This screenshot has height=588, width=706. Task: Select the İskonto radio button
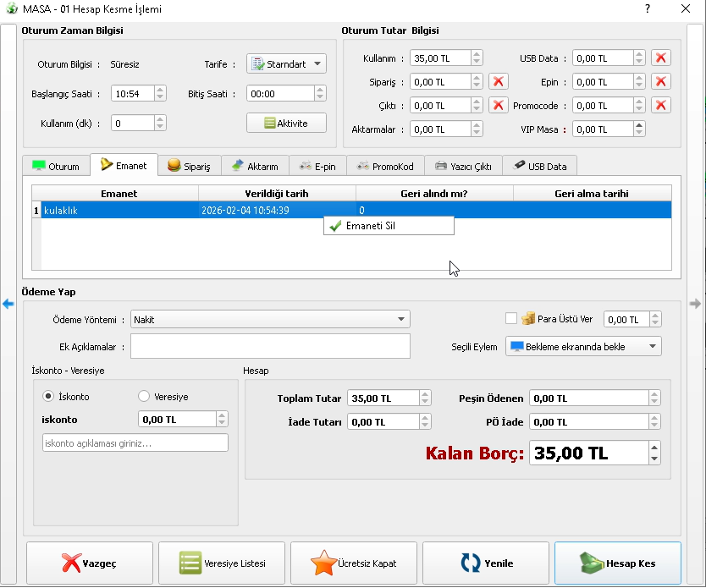[49, 396]
